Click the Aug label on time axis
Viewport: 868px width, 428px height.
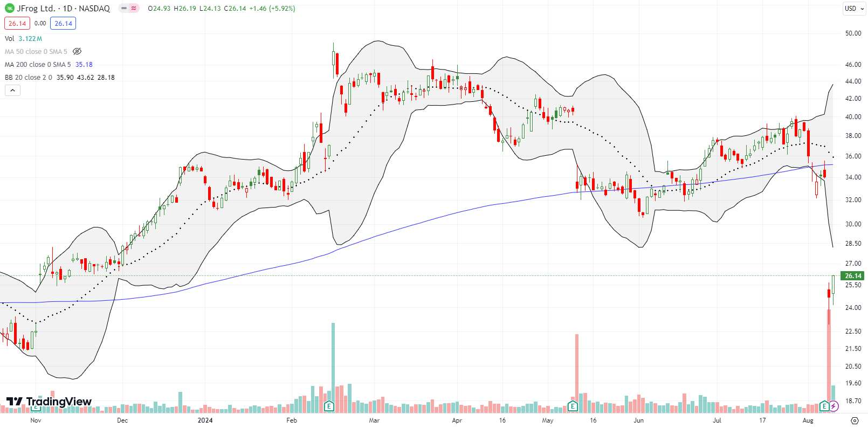point(808,420)
